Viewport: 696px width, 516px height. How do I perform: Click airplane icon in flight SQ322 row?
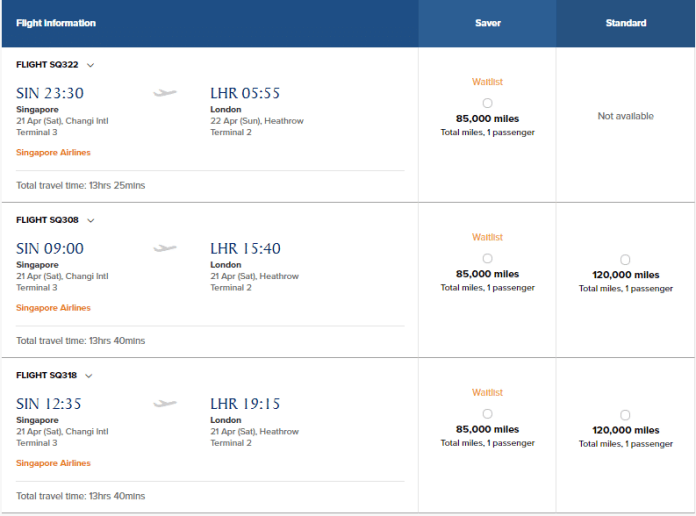click(x=165, y=93)
